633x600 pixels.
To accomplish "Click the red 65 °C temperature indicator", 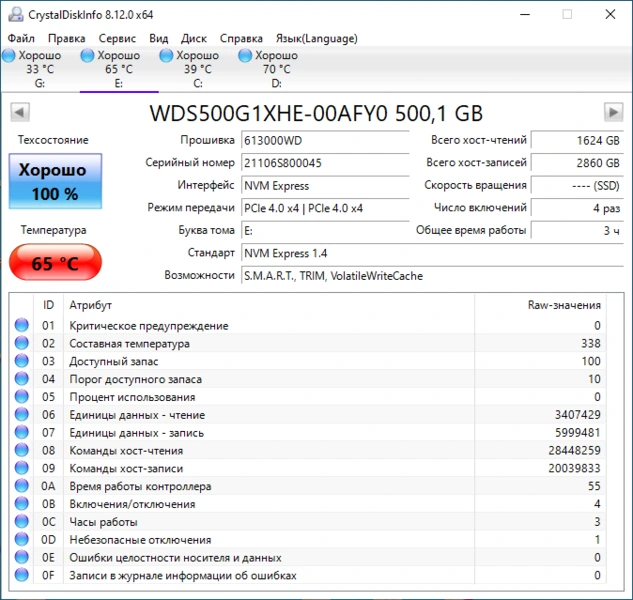I will pyautogui.click(x=55, y=264).
